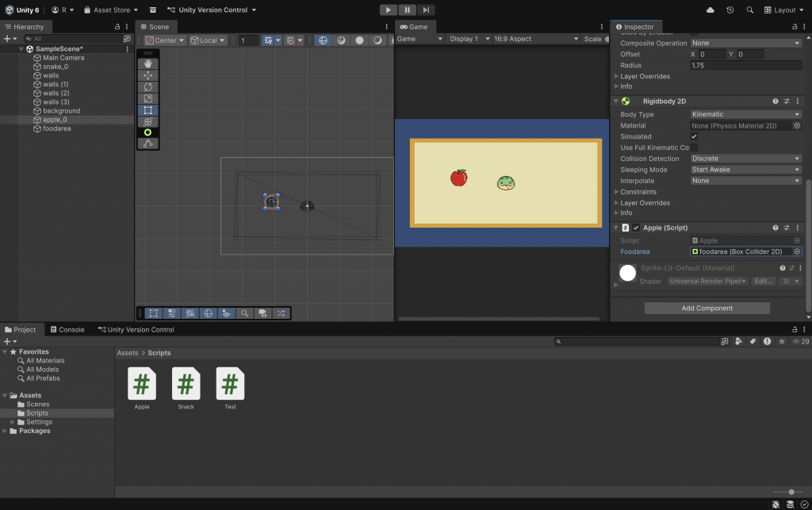The width and height of the screenshot is (812, 510).
Task: Select foodarea in Hierarchy
Action: click(x=56, y=128)
